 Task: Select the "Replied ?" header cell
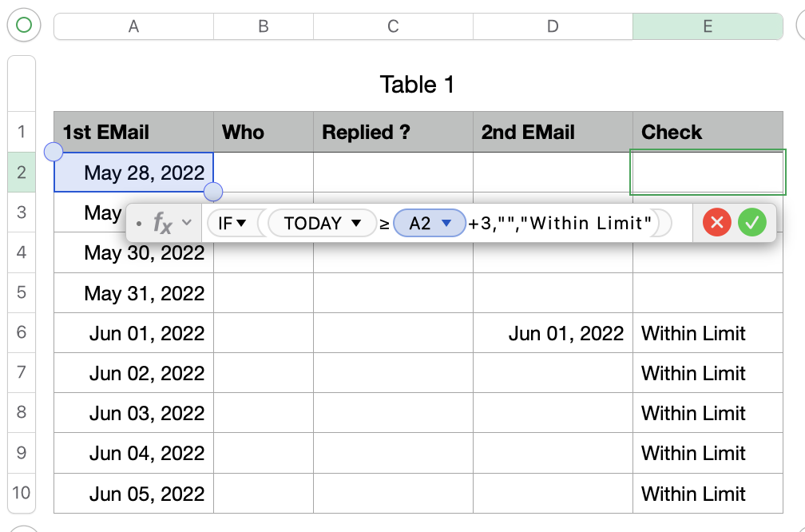393,133
